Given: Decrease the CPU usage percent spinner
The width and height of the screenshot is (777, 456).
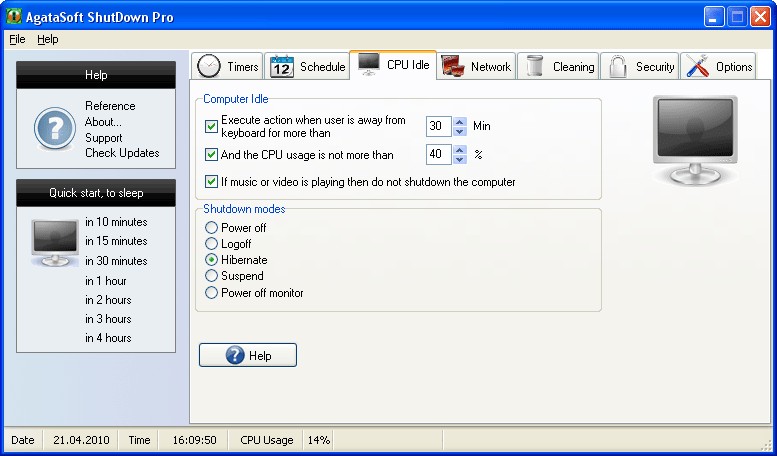Looking at the screenshot, I should (x=460, y=160).
